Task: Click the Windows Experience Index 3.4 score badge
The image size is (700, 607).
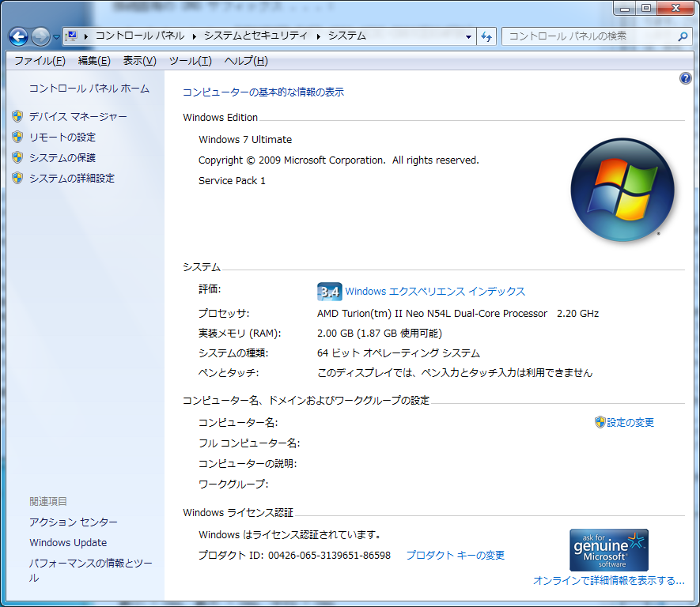Action: (x=329, y=292)
